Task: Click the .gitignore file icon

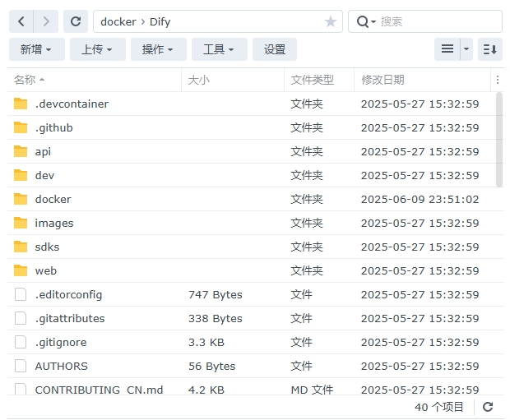Action: (x=21, y=342)
